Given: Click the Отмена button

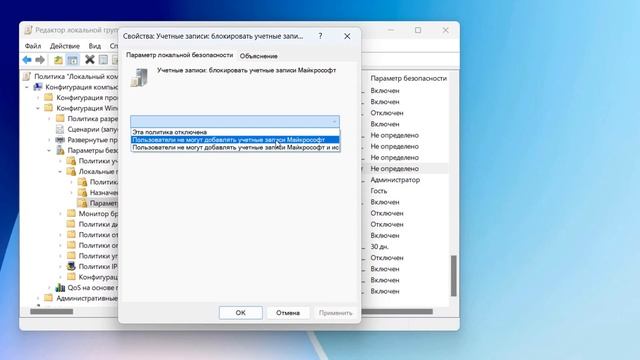Looking at the screenshot, I should pos(288,313).
